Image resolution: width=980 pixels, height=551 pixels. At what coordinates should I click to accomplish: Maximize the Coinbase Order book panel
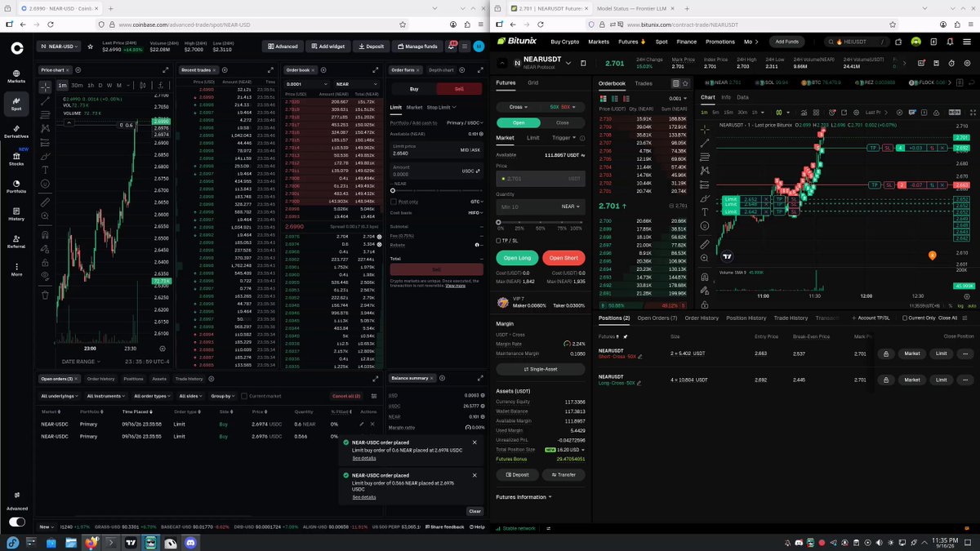click(x=374, y=70)
